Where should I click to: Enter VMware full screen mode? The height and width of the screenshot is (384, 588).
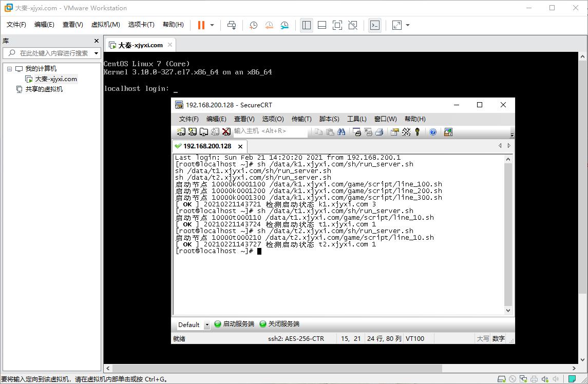(337, 25)
